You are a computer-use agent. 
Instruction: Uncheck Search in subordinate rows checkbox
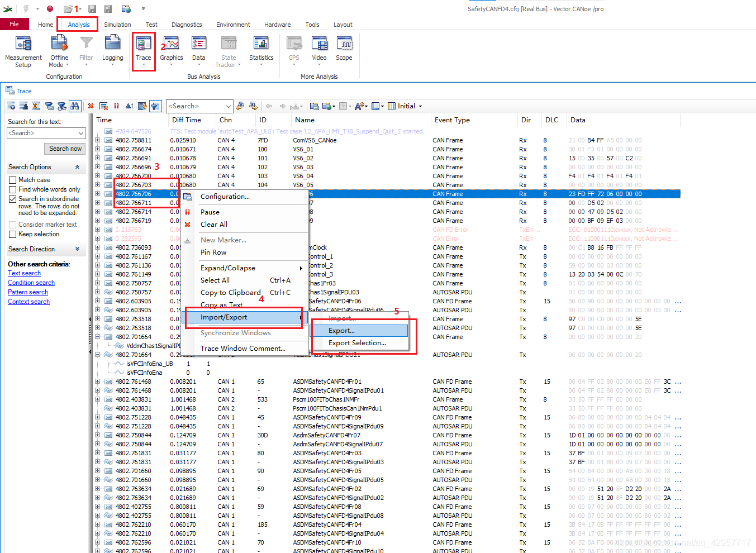pos(12,199)
